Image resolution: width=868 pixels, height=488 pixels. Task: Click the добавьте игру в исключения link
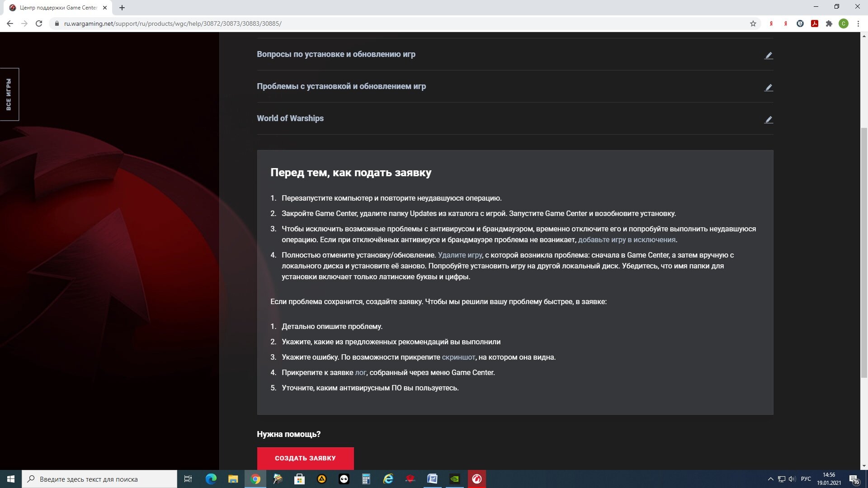627,239
